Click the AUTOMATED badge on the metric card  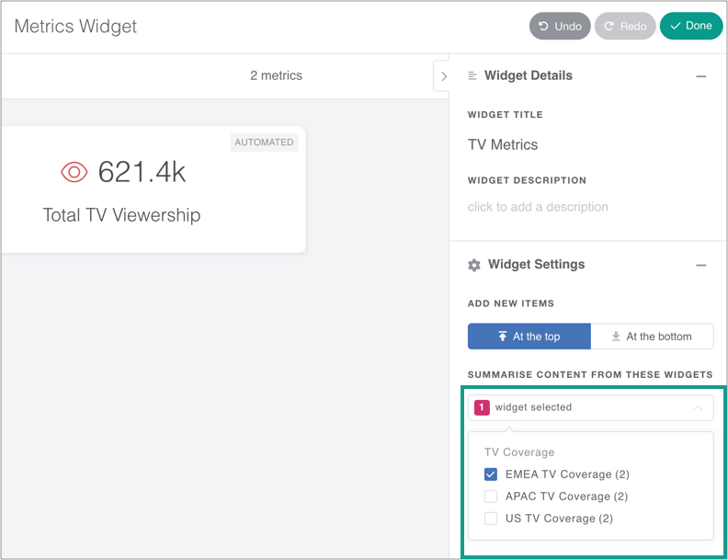click(x=264, y=143)
